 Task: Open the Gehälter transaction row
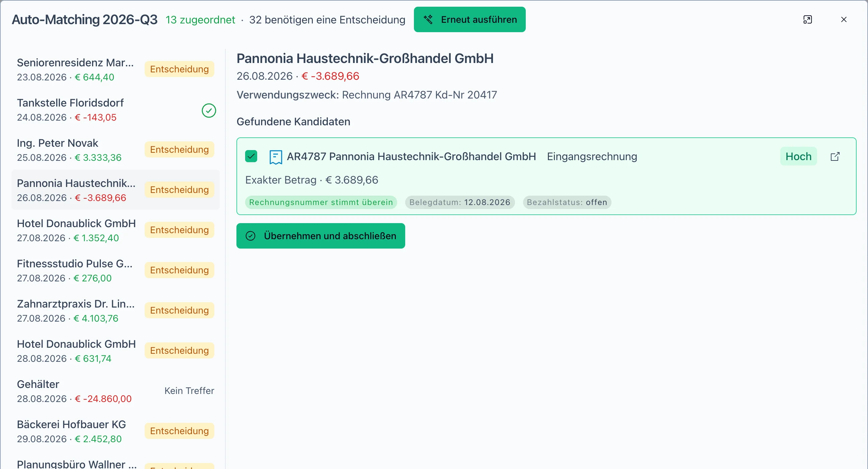click(116, 391)
